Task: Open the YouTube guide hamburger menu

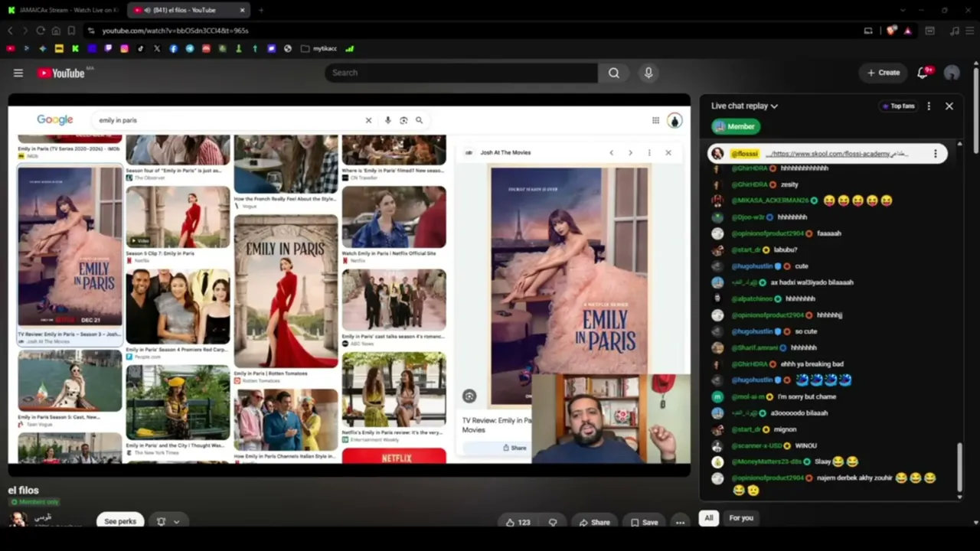Action: click(x=18, y=73)
